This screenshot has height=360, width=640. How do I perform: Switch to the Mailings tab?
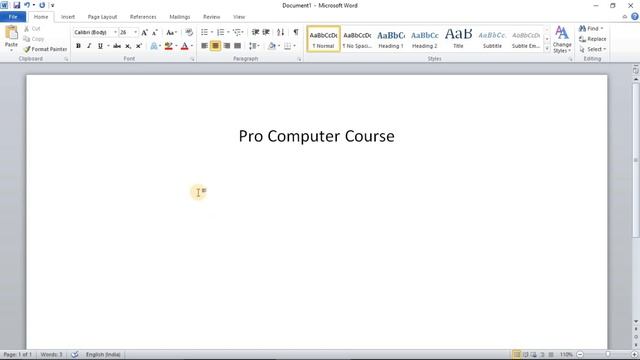coord(180,17)
